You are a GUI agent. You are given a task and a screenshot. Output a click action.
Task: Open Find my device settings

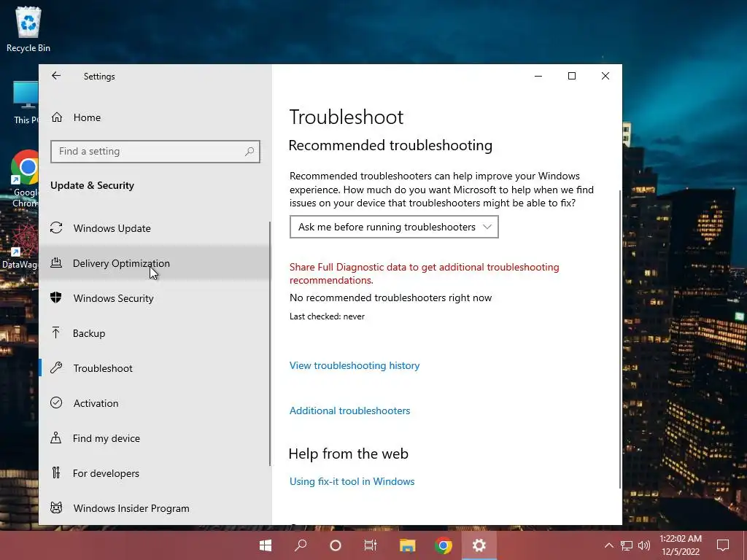tap(155, 438)
